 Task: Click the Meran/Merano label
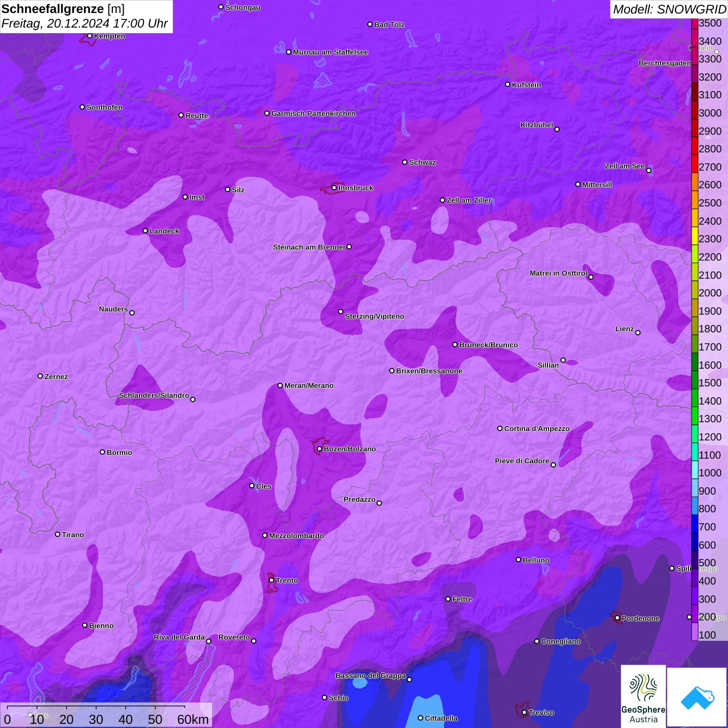coord(309,385)
